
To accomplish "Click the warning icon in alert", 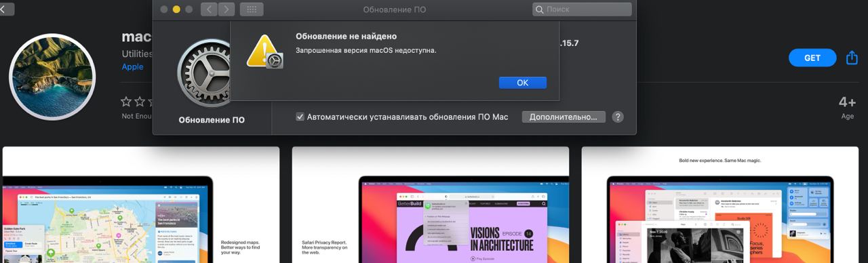I will pos(264,52).
